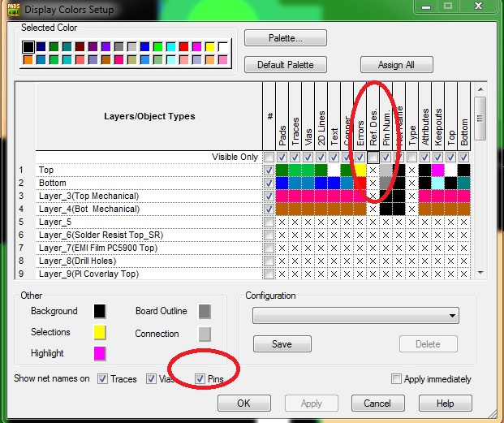Viewport: 504px width, 423px height.
Task: Toggle the Errors column visibility checkbox
Action: click(x=360, y=158)
